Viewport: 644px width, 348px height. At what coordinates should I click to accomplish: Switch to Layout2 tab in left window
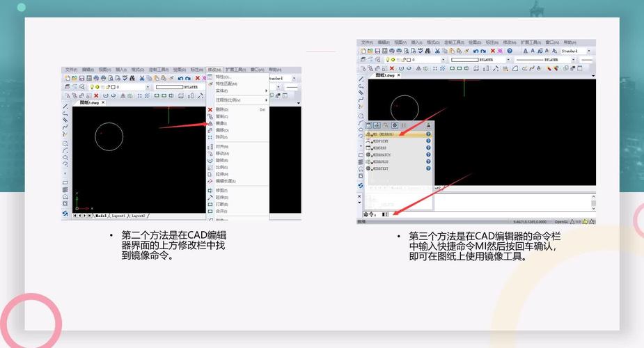138,216
